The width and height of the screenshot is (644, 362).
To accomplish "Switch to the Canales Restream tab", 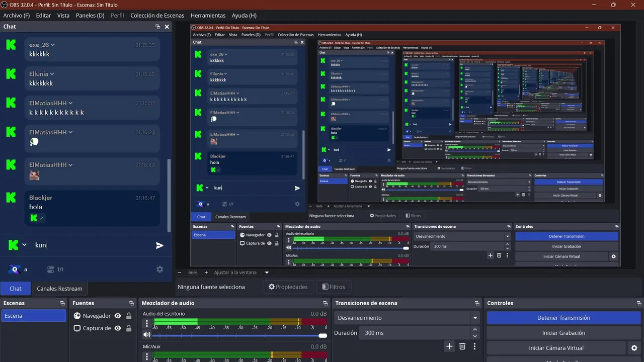I will (59, 289).
